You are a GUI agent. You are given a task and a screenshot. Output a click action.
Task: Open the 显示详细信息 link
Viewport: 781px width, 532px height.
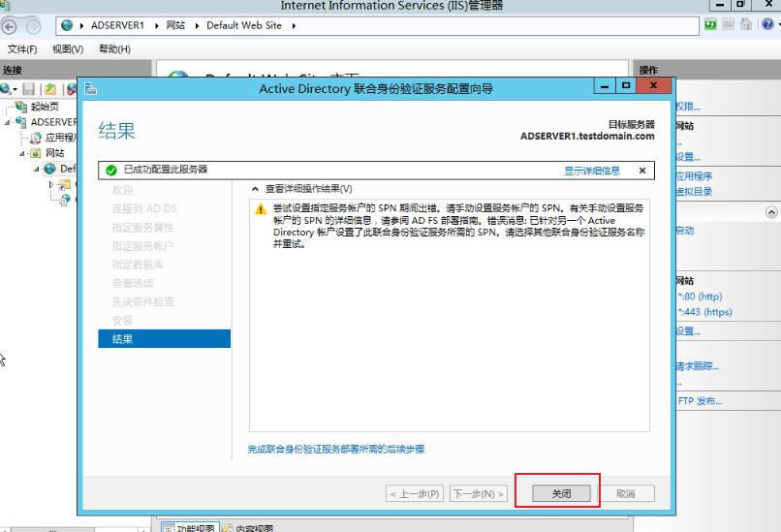pos(592,171)
